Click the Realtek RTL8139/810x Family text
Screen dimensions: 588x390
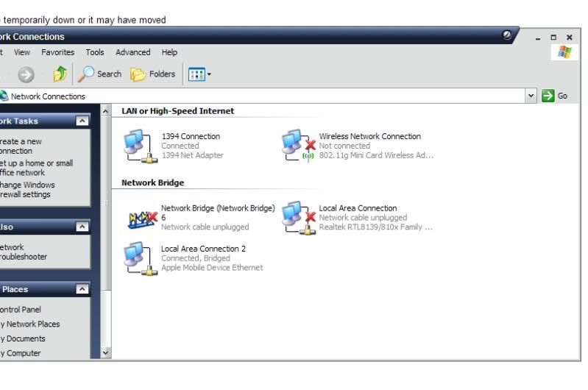pos(376,227)
